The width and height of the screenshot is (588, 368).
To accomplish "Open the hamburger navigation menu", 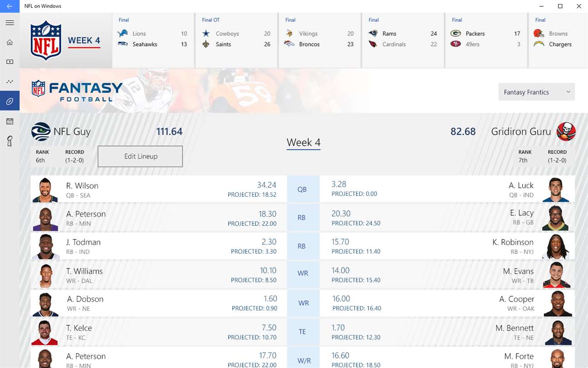I will (10, 23).
